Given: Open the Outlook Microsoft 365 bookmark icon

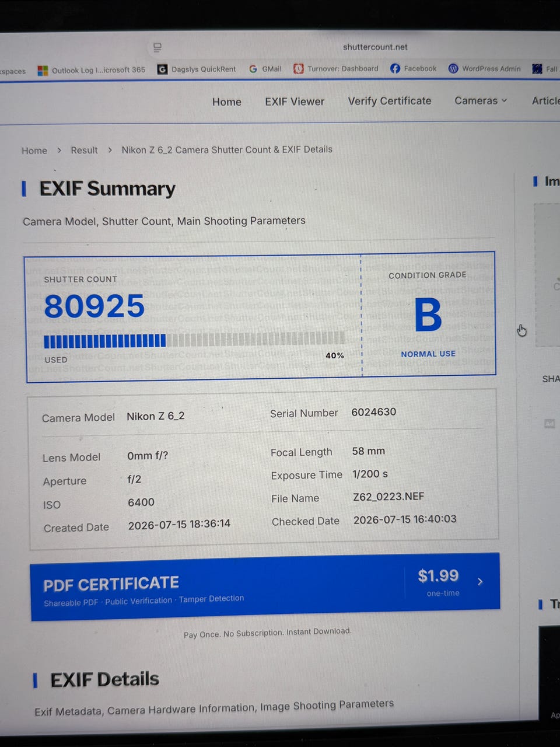Looking at the screenshot, I should coord(43,71).
